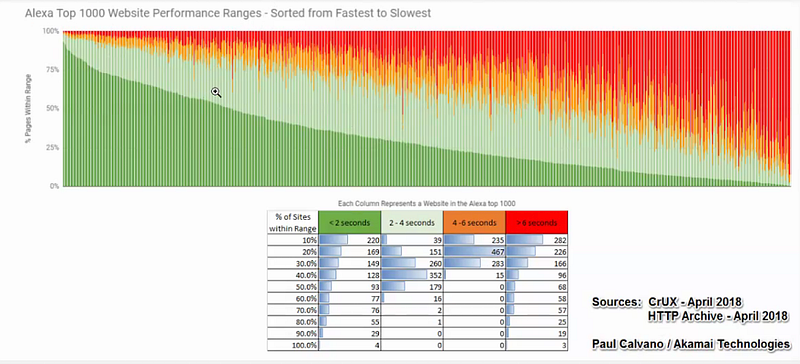Click the cell with value 29

349,333
